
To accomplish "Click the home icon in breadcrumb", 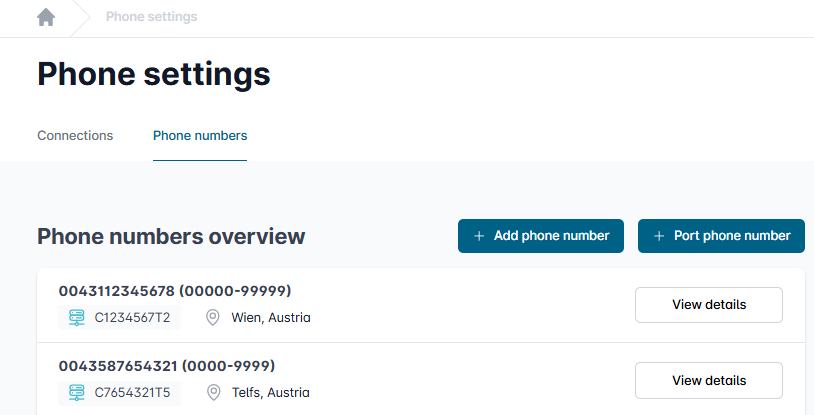I will 46,17.
